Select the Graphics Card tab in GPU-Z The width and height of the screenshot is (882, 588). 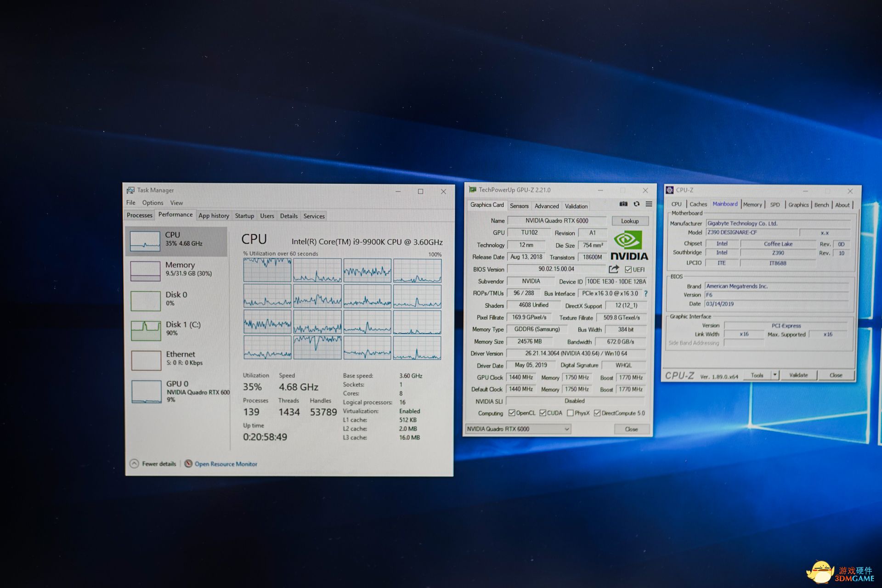pyautogui.click(x=487, y=205)
